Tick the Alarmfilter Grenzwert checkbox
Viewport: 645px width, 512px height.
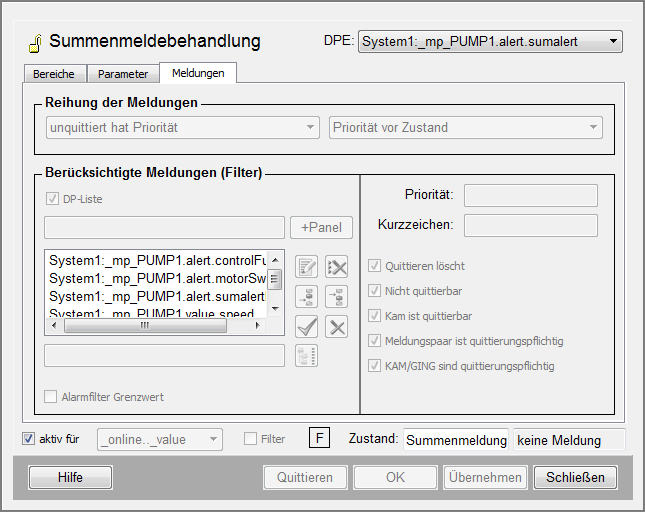(51, 397)
